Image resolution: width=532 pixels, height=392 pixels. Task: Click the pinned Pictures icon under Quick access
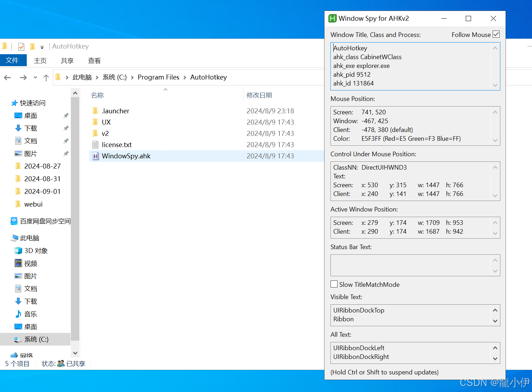tap(18, 153)
